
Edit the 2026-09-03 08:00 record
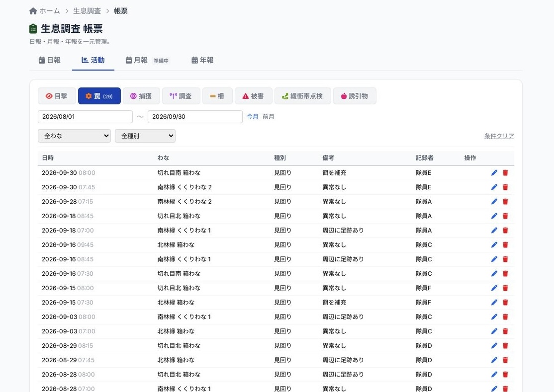[x=494, y=317]
